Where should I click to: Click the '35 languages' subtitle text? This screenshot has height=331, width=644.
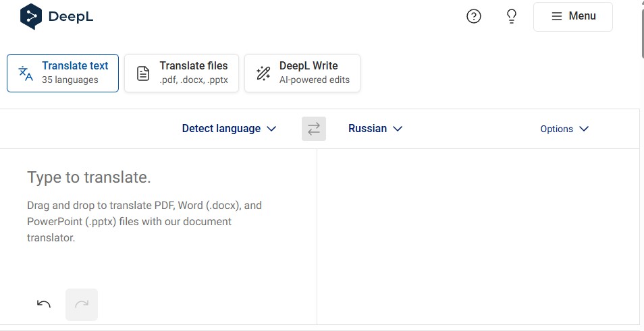click(70, 80)
